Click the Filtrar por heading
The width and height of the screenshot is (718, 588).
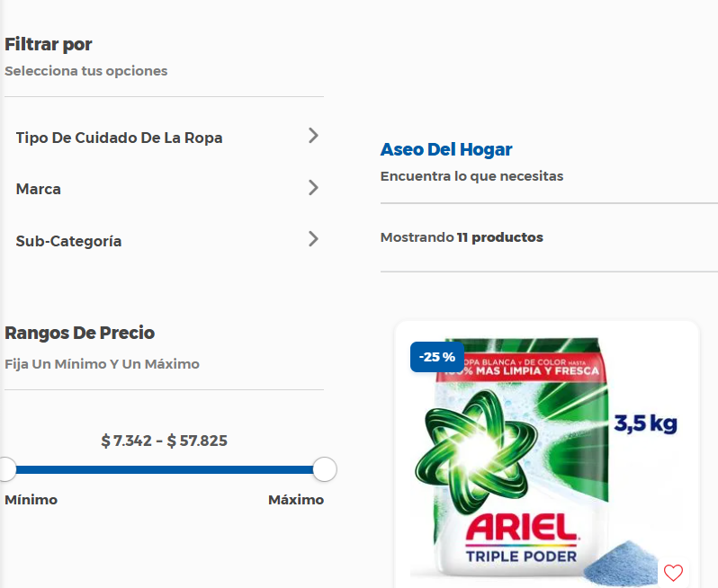(49, 44)
